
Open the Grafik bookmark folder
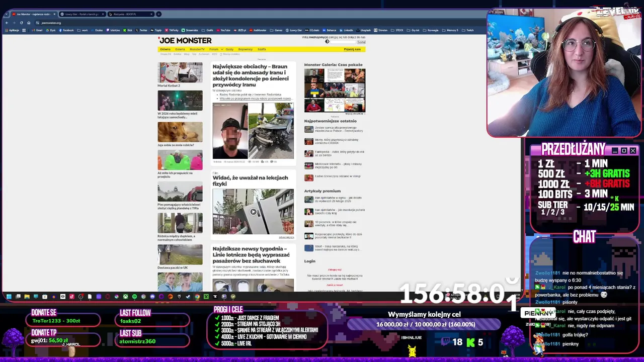(207, 30)
